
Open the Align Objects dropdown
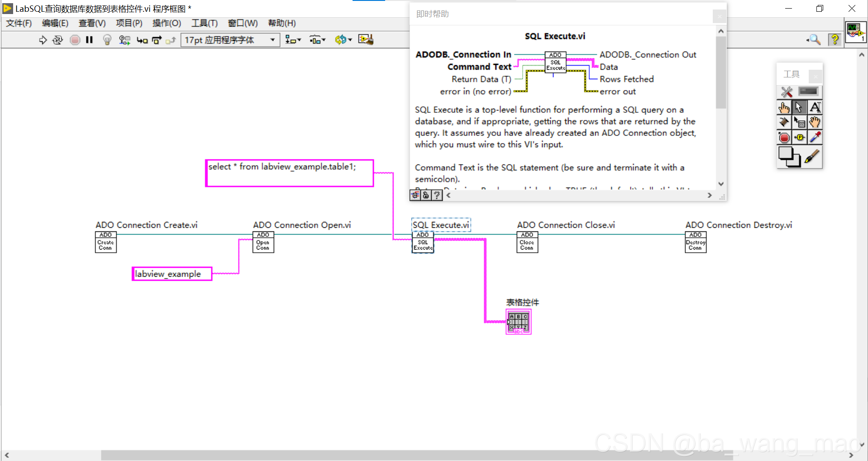[x=293, y=40]
